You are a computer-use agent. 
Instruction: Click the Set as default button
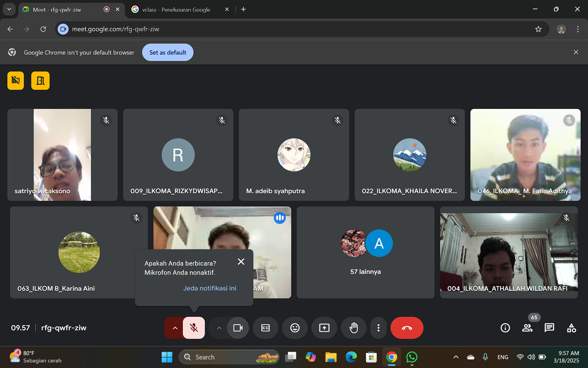(x=168, y=52)
